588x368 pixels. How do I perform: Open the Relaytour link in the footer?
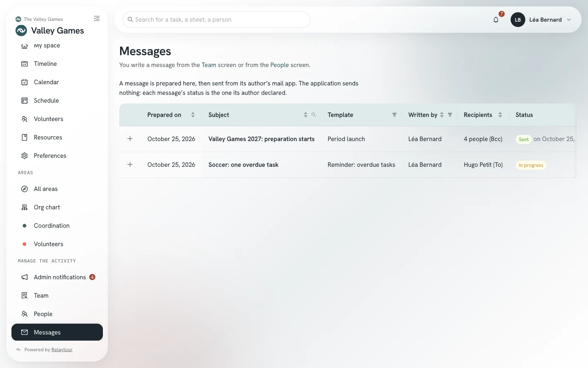point(62,350)
